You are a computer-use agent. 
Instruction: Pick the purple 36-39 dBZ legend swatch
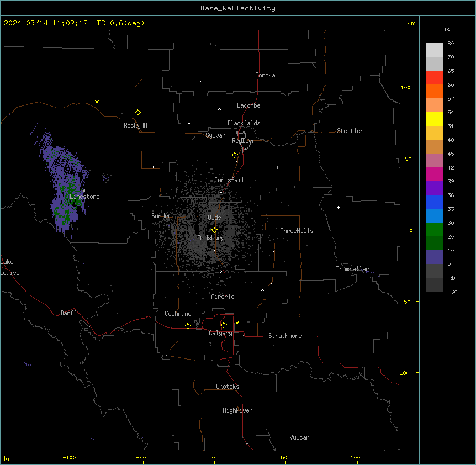tap(434, 188)
